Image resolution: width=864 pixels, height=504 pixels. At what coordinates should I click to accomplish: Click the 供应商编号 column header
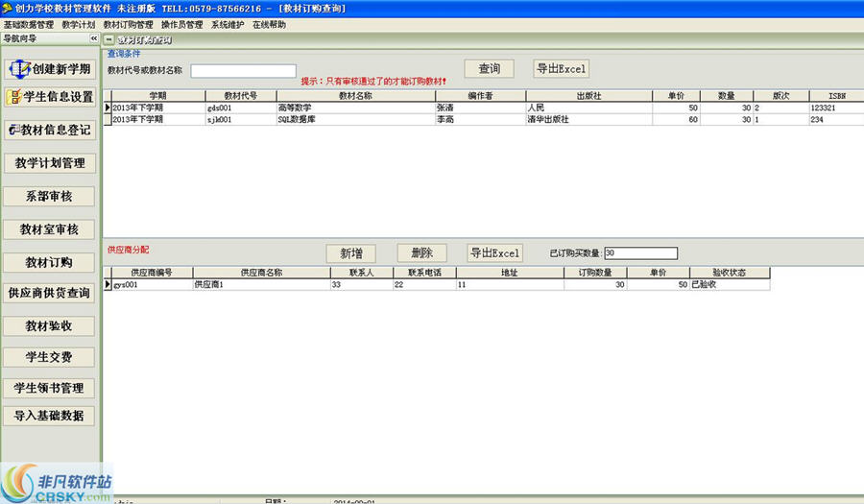pyautogui.click(x=152, y=273)
